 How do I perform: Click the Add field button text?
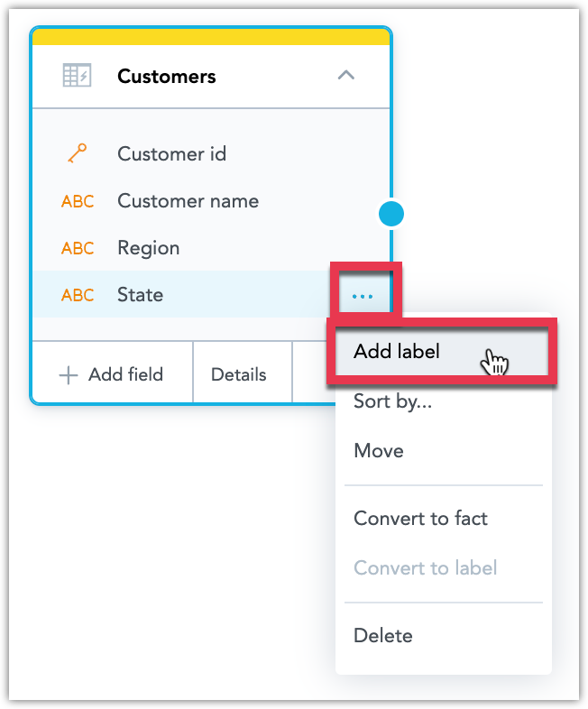click(x=125, y=374)
